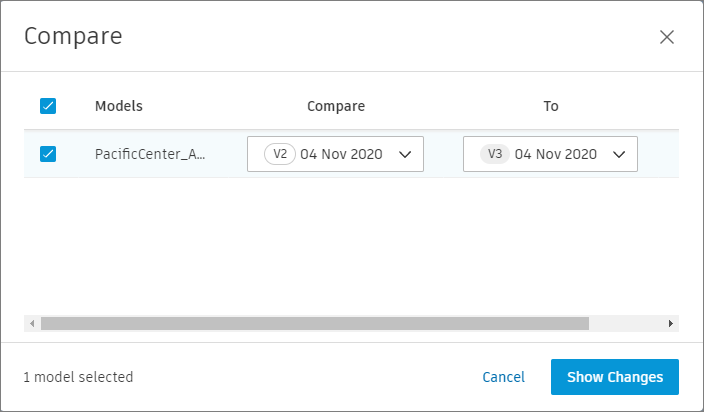704x412 pixels.
Task: Click the V3 version badge
Action: click(x=495, y=154)
